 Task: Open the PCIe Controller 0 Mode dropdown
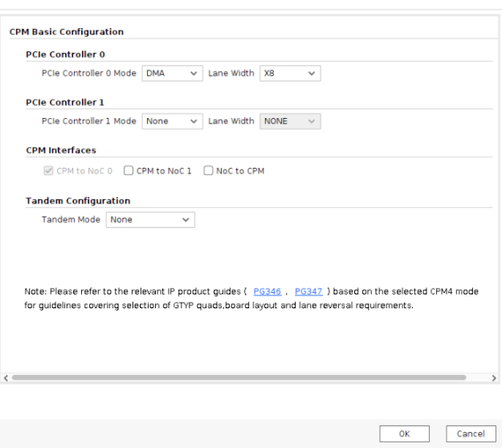pos(172,74)
